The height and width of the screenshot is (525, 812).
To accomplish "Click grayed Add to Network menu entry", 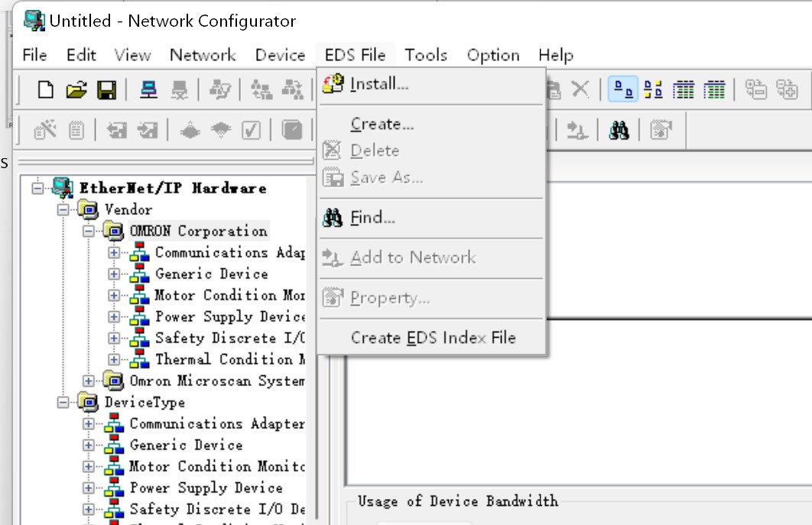I will point(432,258).
